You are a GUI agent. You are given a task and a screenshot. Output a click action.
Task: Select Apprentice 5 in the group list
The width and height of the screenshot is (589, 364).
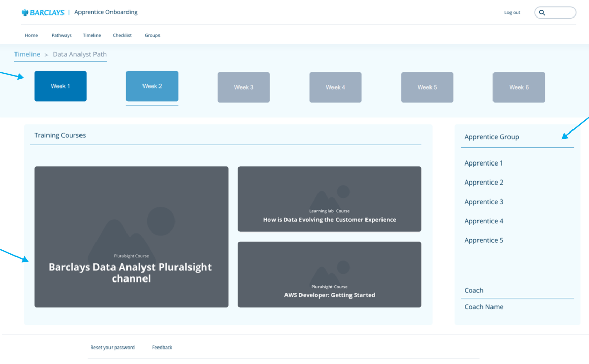click(484, 241)
